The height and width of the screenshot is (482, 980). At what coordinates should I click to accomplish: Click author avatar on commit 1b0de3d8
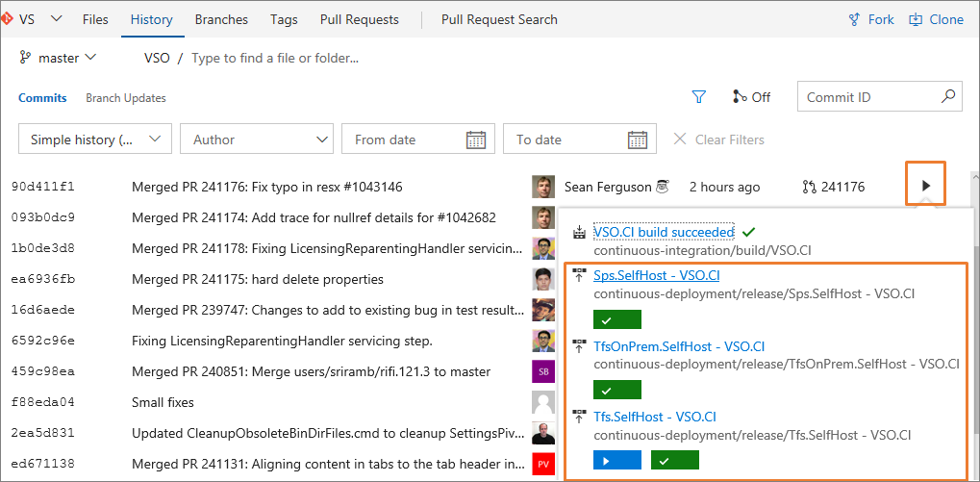click(x=543, y=247)
